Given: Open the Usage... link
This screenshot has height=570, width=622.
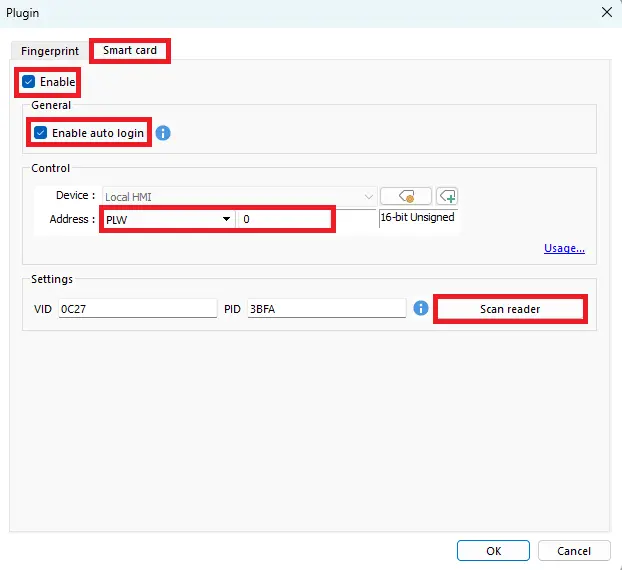Looking at the screenshot, I should tap(564, 248).
